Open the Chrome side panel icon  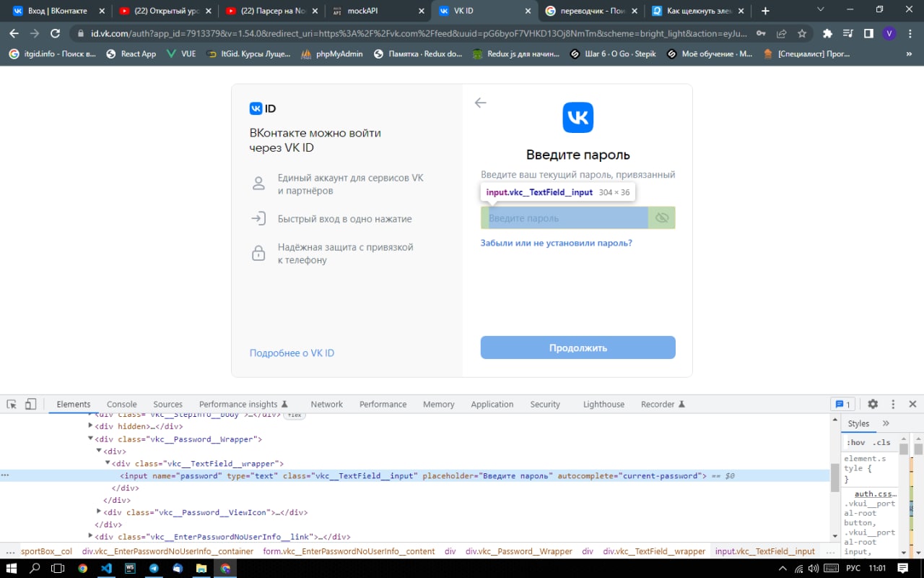click(x=868, y=33)
